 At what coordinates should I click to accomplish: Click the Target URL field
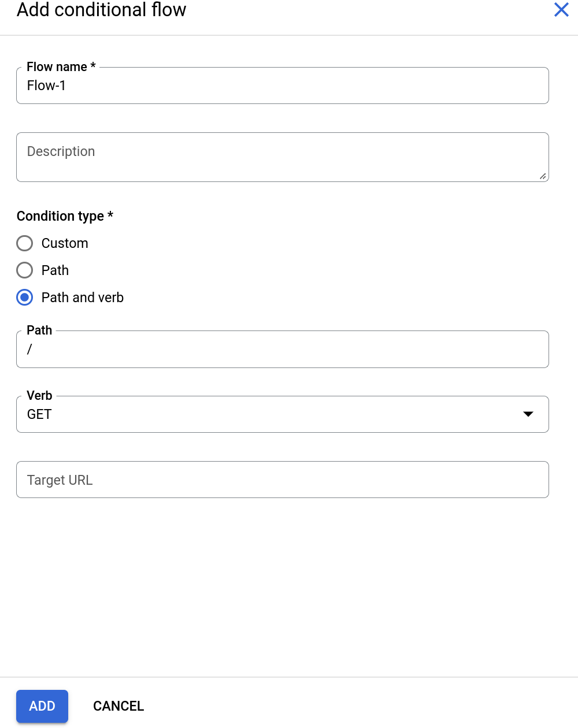(x=282, y=480)
